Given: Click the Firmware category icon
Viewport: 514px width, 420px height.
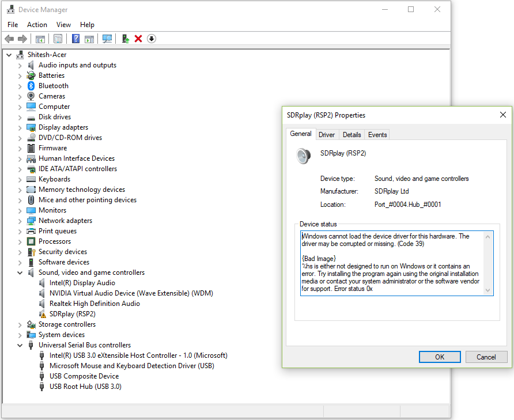Looking at the screenshot, I should (31, 148).
